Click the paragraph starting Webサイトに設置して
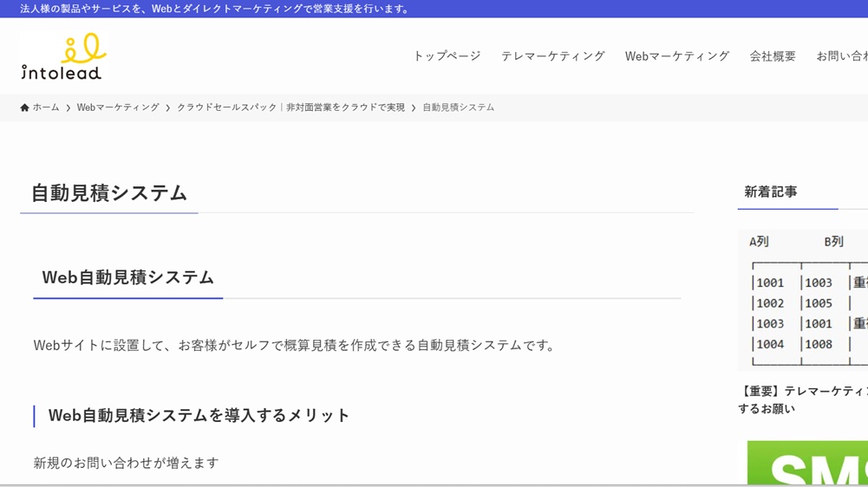Image resolution: width=868 pixels, height=487 pixels. (x=295, y=346)
